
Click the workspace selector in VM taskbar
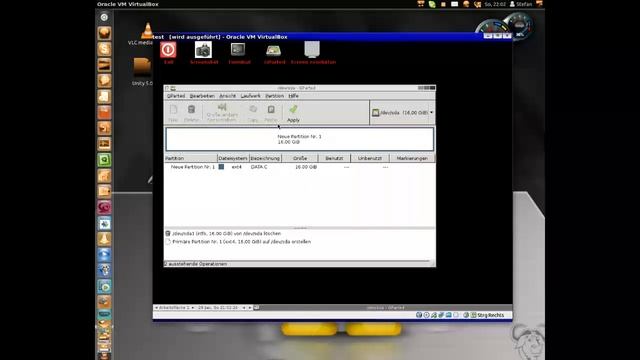point(174,307)
